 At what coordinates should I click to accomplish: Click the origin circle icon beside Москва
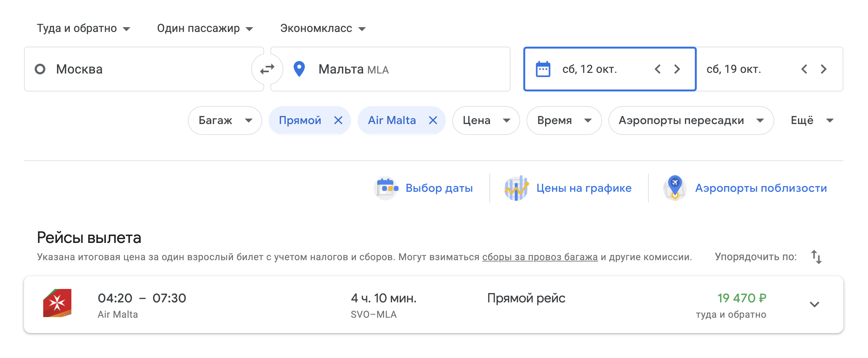(40, 69)
